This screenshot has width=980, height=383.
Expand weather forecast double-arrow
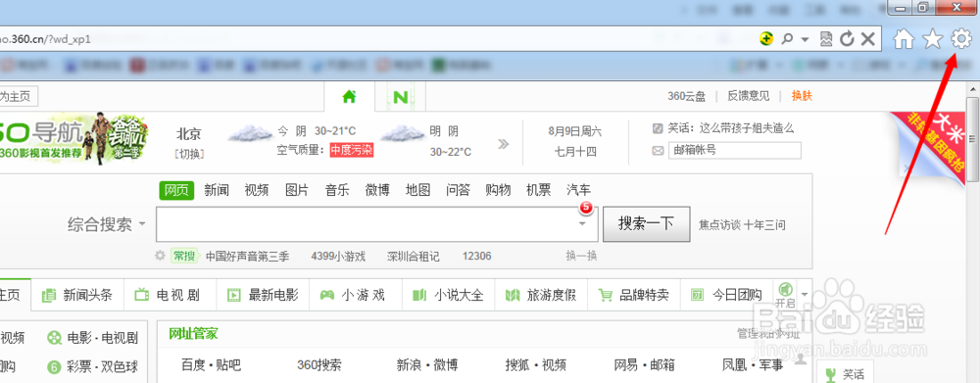[503, 144]
